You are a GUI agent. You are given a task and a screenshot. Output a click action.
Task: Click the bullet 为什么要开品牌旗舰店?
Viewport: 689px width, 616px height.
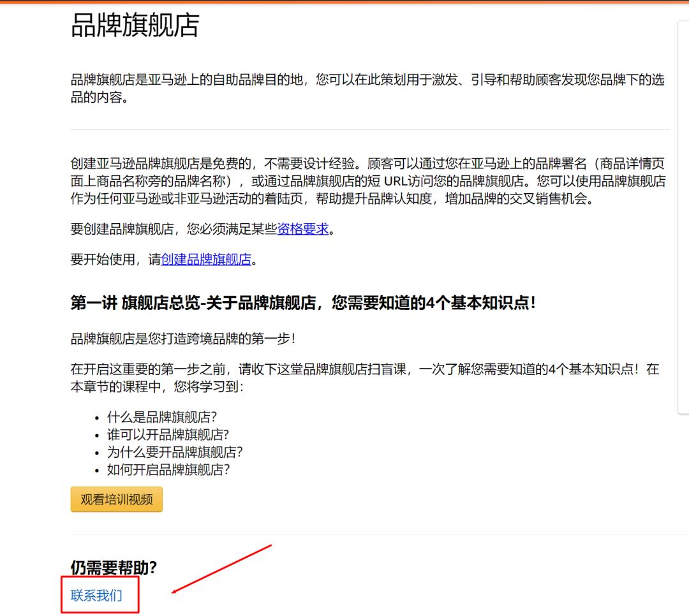[x=175, y=451]
